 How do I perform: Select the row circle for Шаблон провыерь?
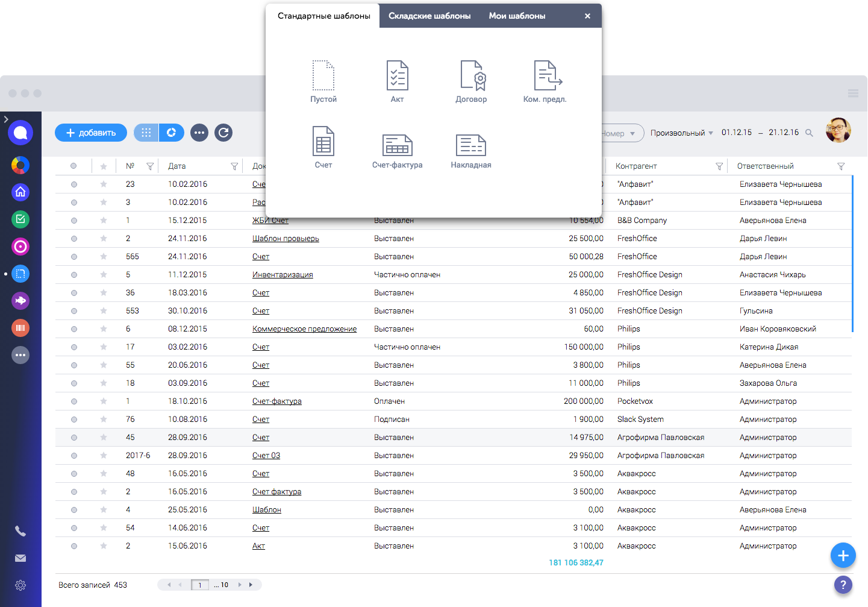tap(74, 239)
